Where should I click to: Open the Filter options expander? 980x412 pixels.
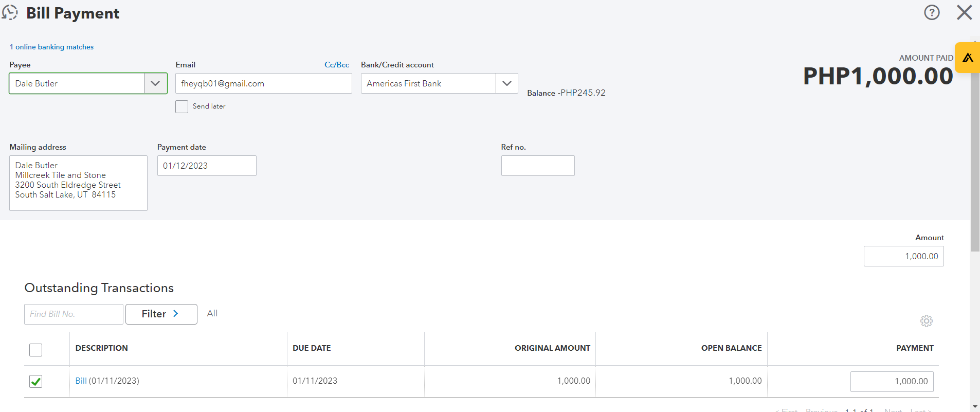tap(161, 314)
